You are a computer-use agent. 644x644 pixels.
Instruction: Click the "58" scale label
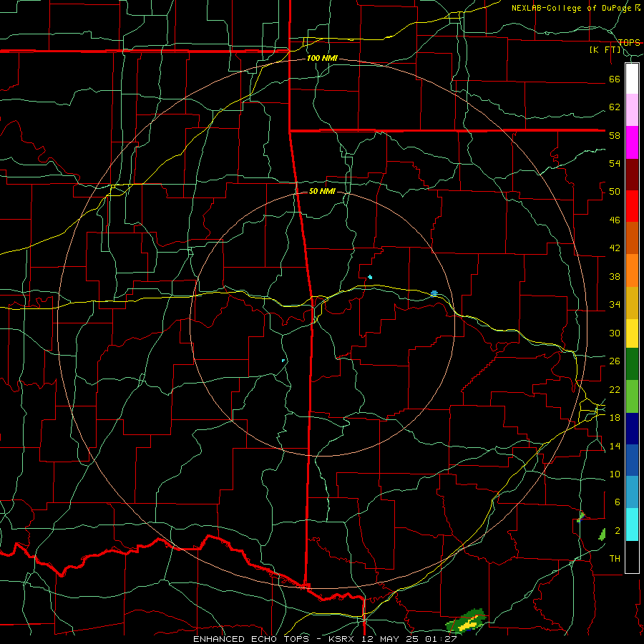pyautogui.click(x=615, y=135)
